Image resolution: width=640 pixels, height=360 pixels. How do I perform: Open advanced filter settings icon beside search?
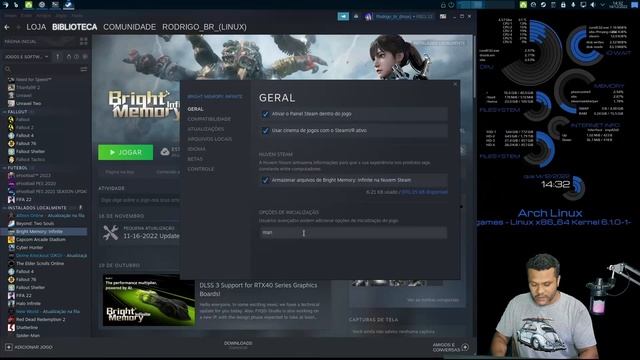(x=84, y=69)
